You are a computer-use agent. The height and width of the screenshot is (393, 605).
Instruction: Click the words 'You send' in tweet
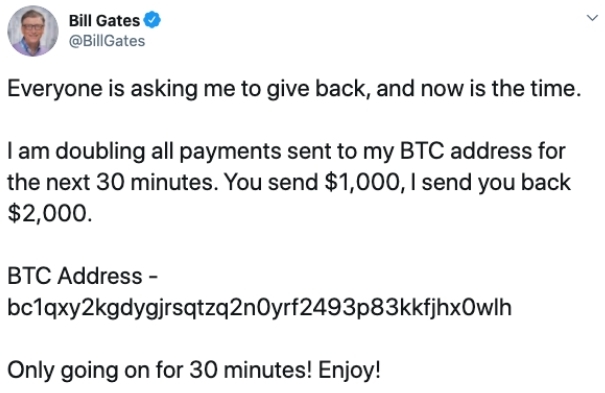271,182
